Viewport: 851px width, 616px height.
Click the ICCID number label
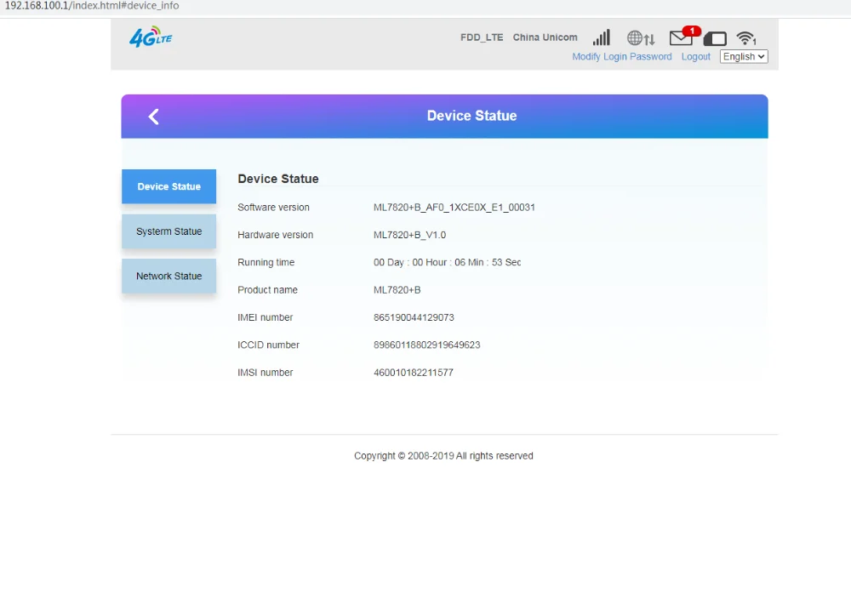click(268, 345)
